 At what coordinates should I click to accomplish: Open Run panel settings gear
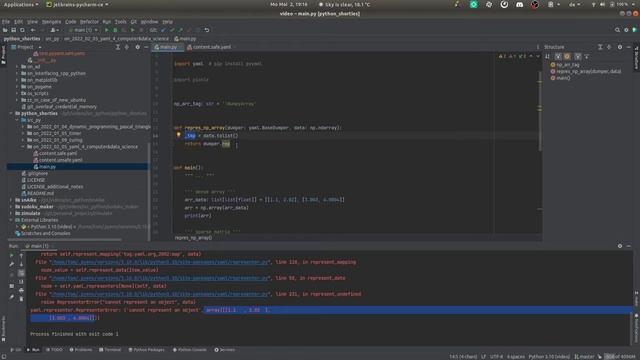tap(620, 246)
